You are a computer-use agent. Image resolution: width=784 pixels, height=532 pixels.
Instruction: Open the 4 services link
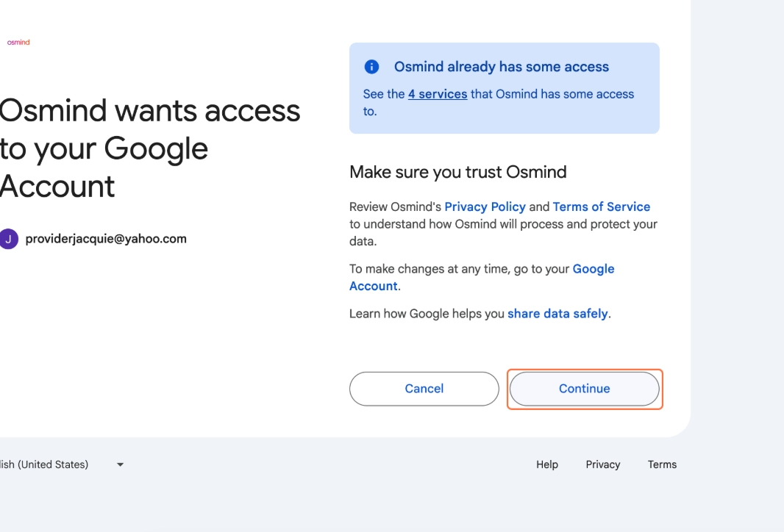click(x=438, y=94)
